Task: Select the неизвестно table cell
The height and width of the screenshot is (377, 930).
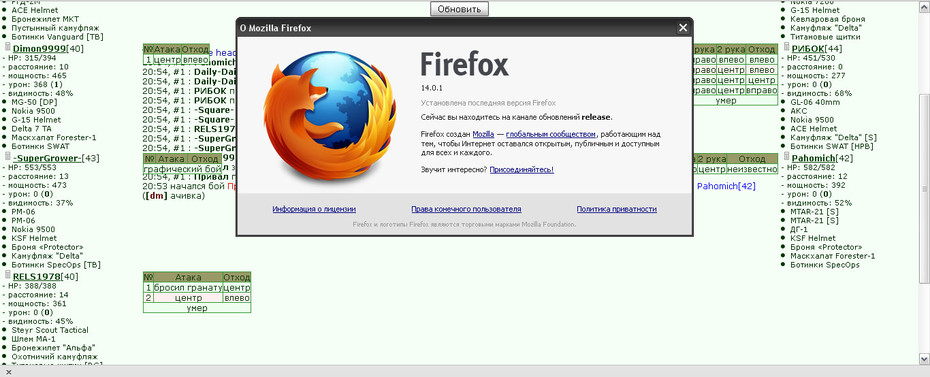Action: pyautogui.click(x=752, y=170)
